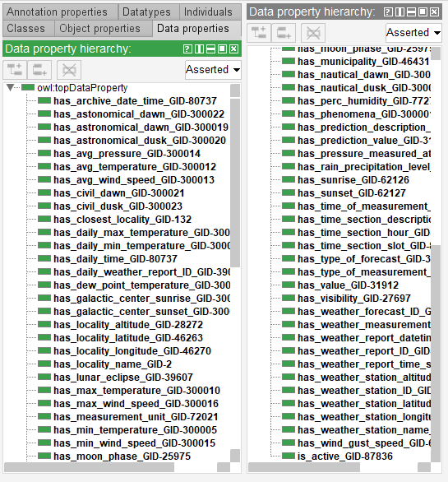Viewport: 448px width, 482px height.
Task: Select has_locality_longitude_GID-46270
Action: pyautogui.click(x=132, y=350)
